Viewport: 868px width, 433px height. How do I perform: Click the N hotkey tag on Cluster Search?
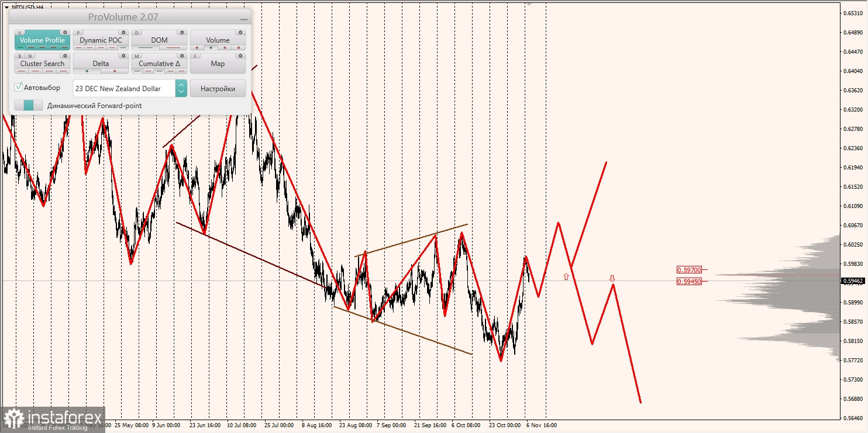pyautogui.click(x=30, y=56)
